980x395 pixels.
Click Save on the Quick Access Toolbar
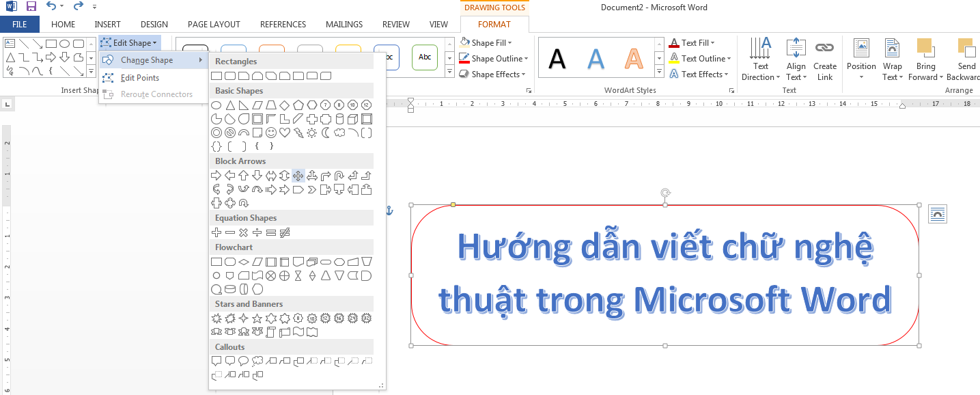coord(30,6)
